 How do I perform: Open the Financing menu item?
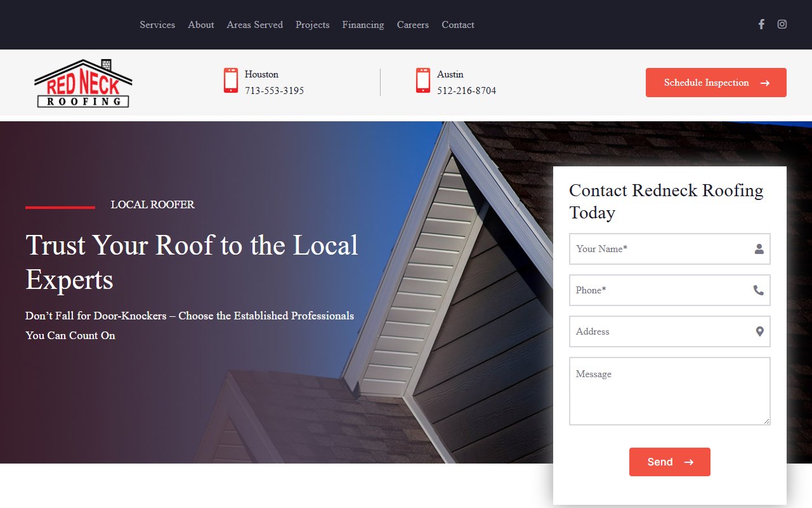point(363,25)
